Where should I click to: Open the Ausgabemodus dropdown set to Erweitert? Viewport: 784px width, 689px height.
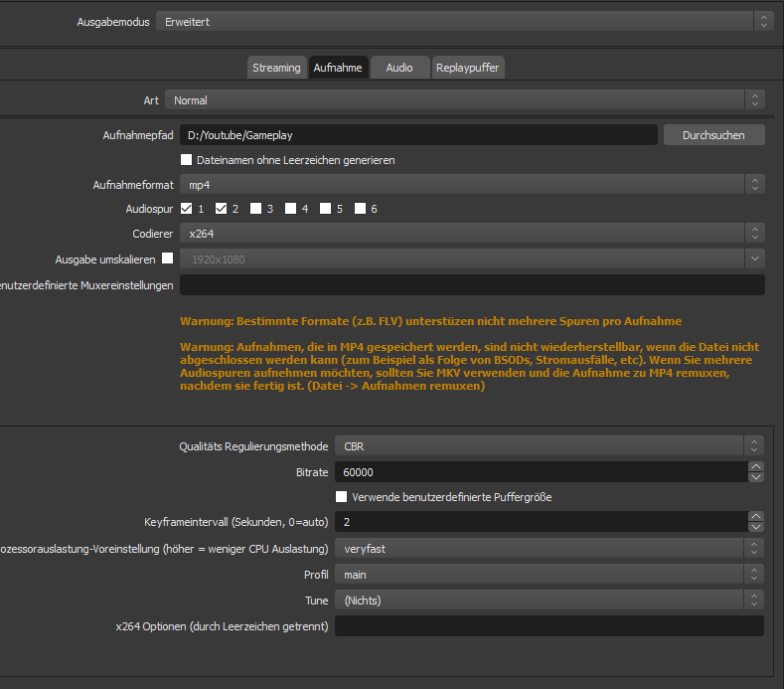click(x=464, y=22)
